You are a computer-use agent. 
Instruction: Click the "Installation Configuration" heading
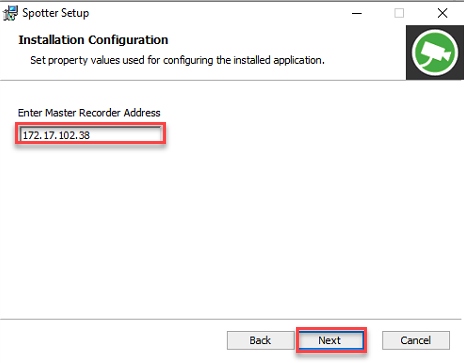click(x=93, y=40)
